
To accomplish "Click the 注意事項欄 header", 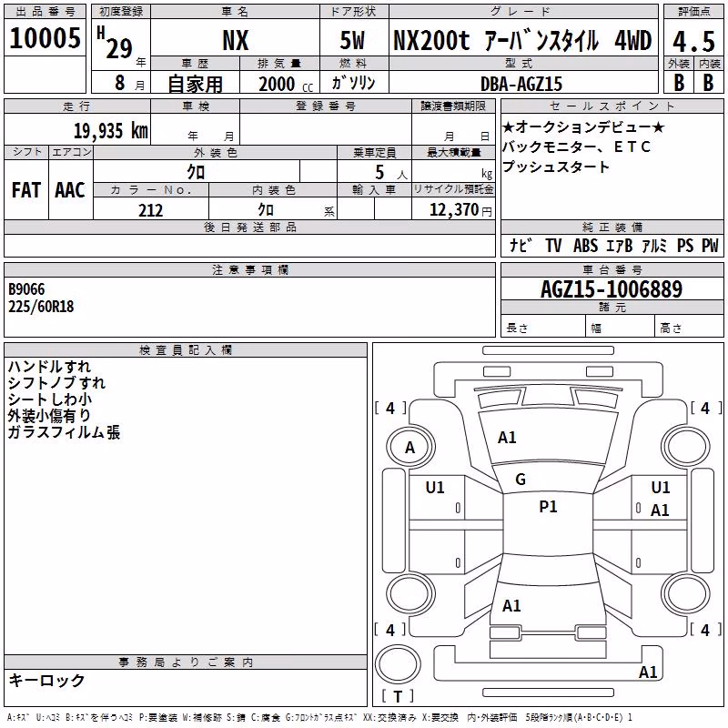I will coord(249,269).
